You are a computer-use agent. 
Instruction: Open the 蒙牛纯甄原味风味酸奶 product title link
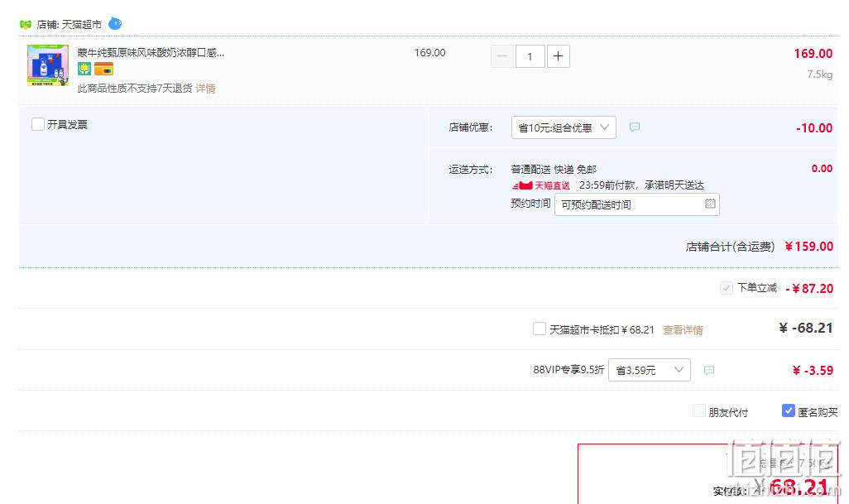point(151,52)
